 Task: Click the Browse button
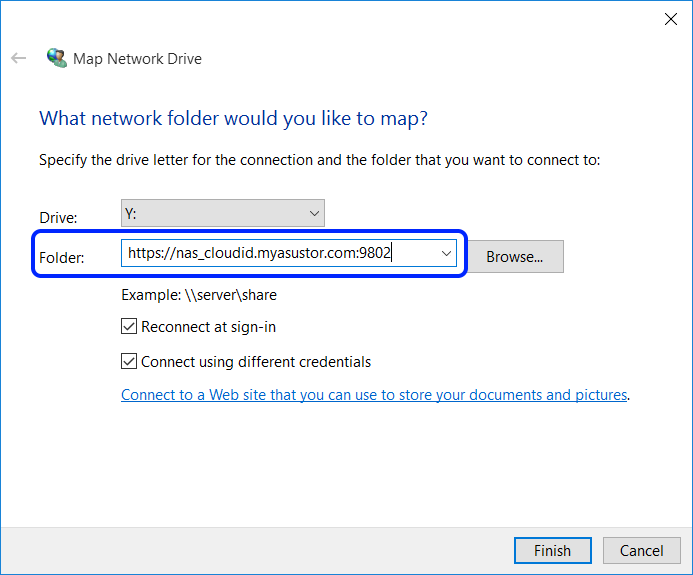point(514,257)
